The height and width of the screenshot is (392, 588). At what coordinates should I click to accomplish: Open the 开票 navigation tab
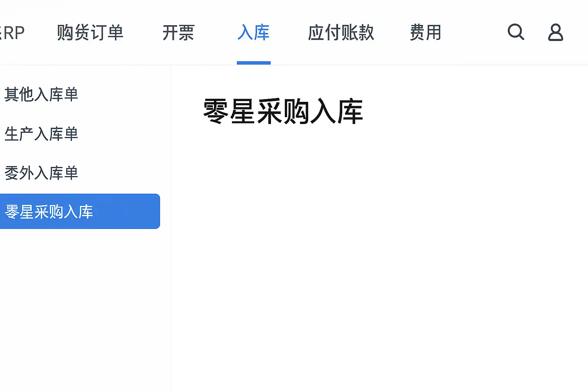178,33
